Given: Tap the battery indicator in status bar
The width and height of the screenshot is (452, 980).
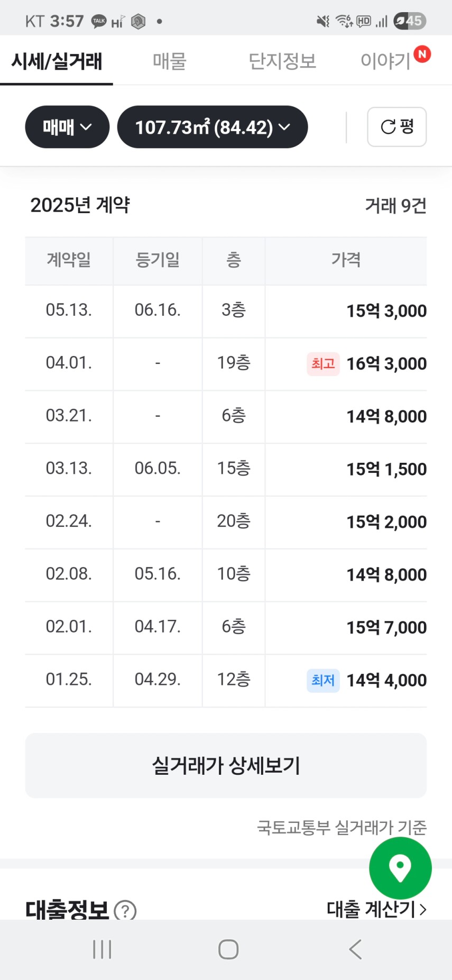Looking at the screenshot, I should click(410, 21).
